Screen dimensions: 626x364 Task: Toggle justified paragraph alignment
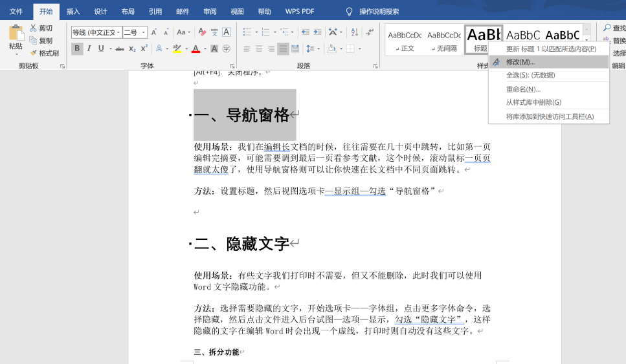[x=283, y=48]
